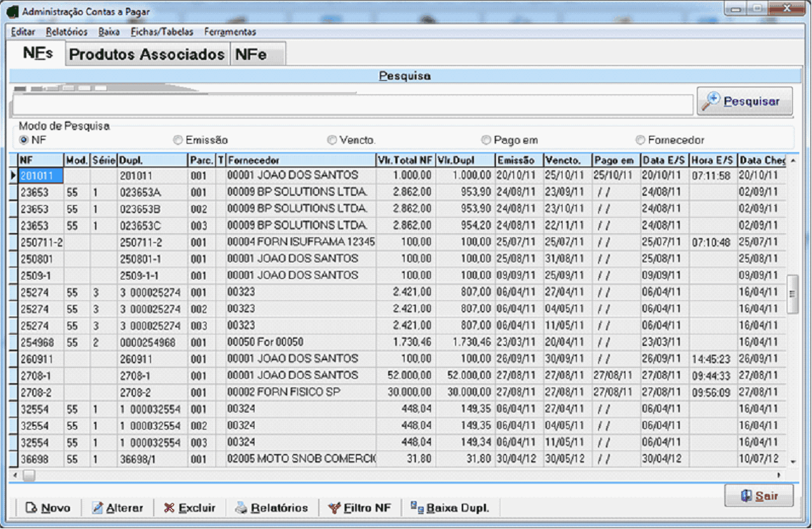This screenshot has width=812, height=529.
Task: Click the Alterar pencil icon
Action: coord(98,508)
